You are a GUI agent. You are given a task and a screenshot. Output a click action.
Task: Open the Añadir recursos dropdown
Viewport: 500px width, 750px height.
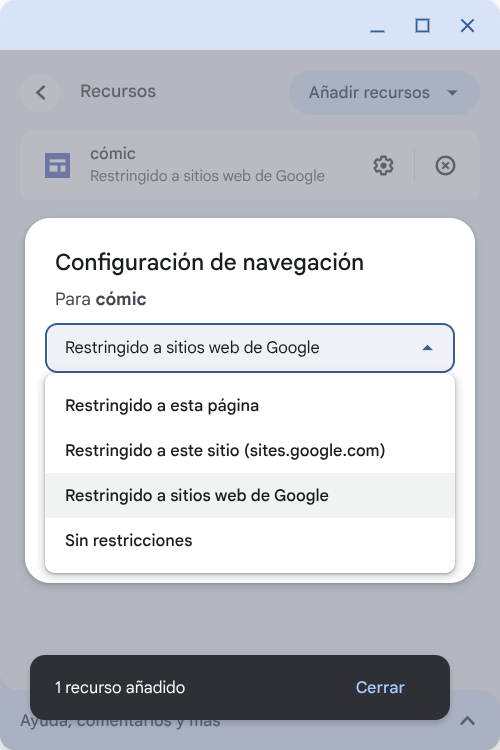tap(384, 92)
